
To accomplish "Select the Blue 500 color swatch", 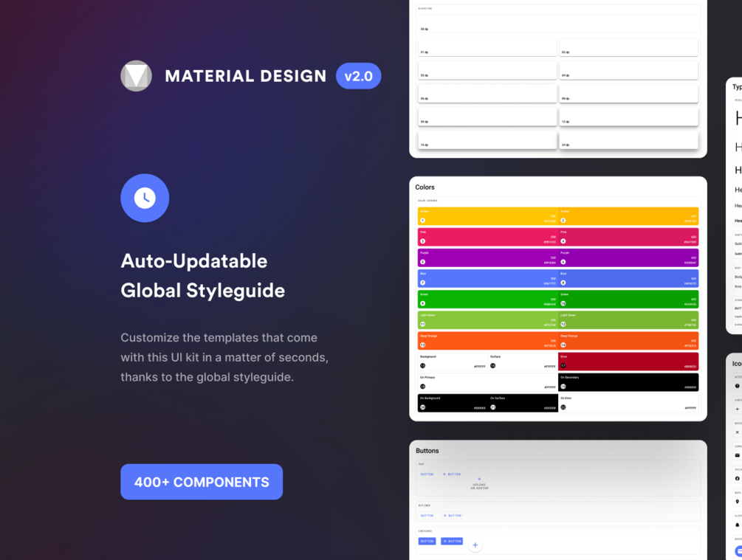I will coord(488,279).
